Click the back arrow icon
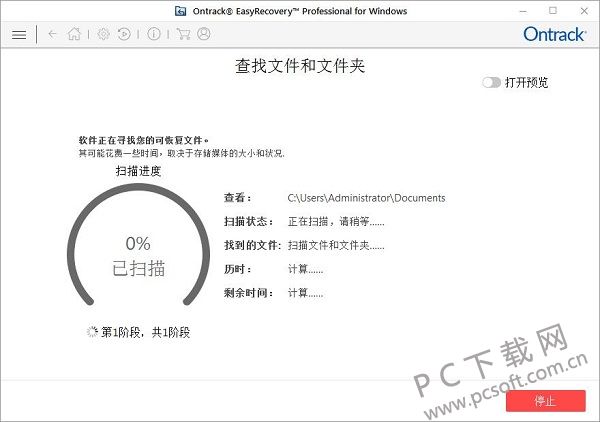Image resolution: width=600 pixels, height=422 pixels. (x=52, y=34)
